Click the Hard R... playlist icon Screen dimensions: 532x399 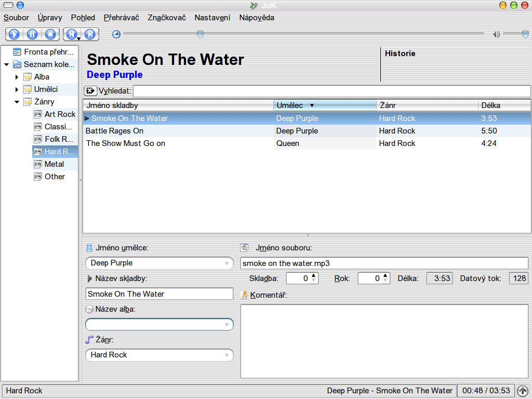(x=38, y=152)
